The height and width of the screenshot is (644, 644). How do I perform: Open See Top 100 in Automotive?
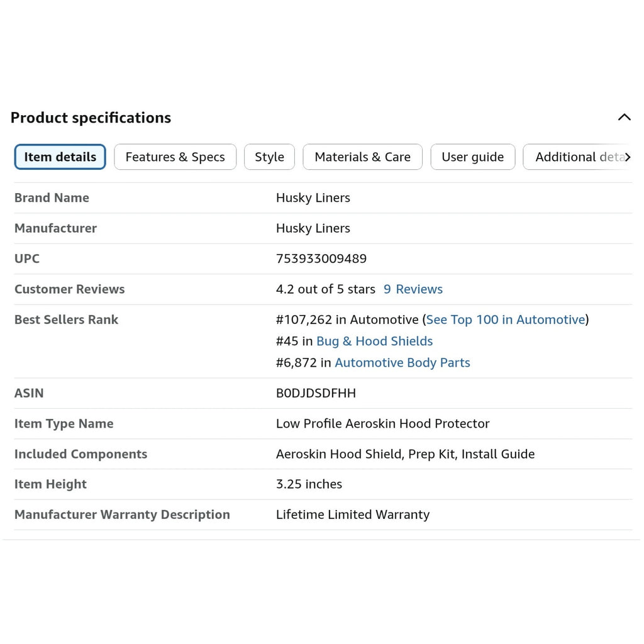[506, 319]
